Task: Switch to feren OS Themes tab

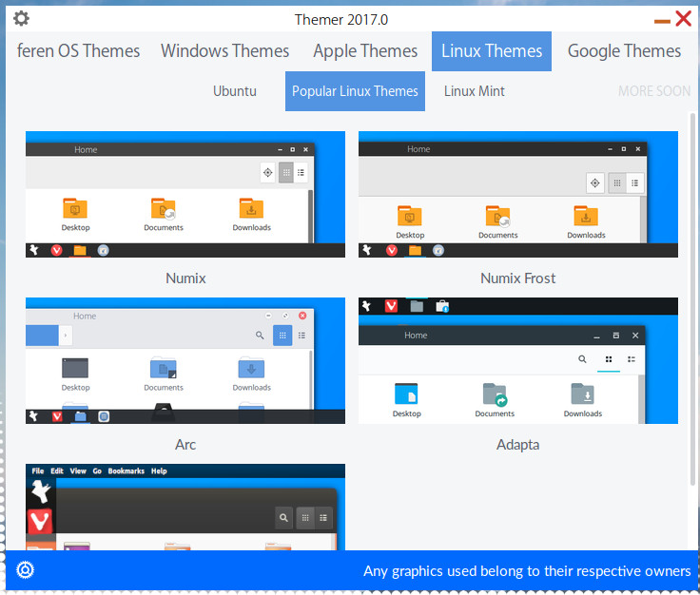Action: coord(78,51)
